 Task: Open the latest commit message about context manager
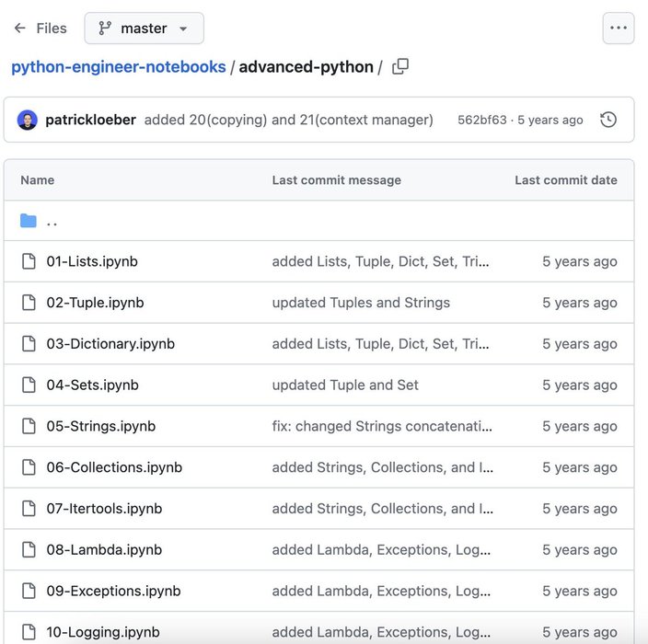(288, 120)
